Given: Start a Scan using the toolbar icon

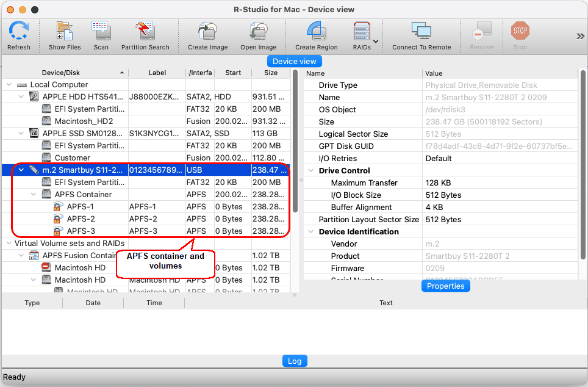Looking at the screenshot, I should tap(101, 31).
